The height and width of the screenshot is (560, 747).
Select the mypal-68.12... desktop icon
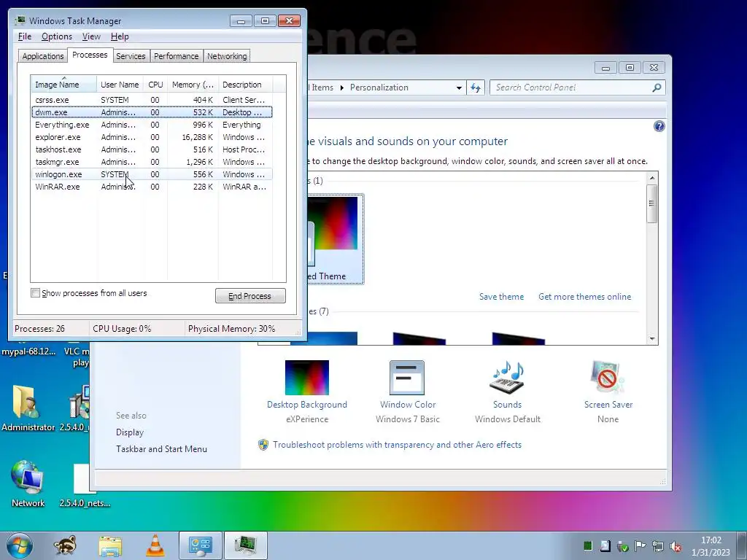pos(28,351)
